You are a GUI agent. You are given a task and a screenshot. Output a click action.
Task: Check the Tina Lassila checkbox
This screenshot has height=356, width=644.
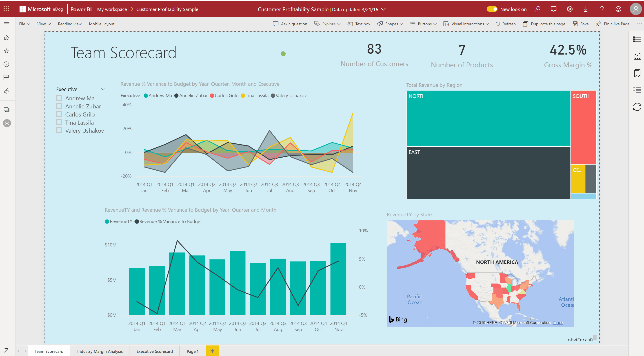click(x=59, y=122)
